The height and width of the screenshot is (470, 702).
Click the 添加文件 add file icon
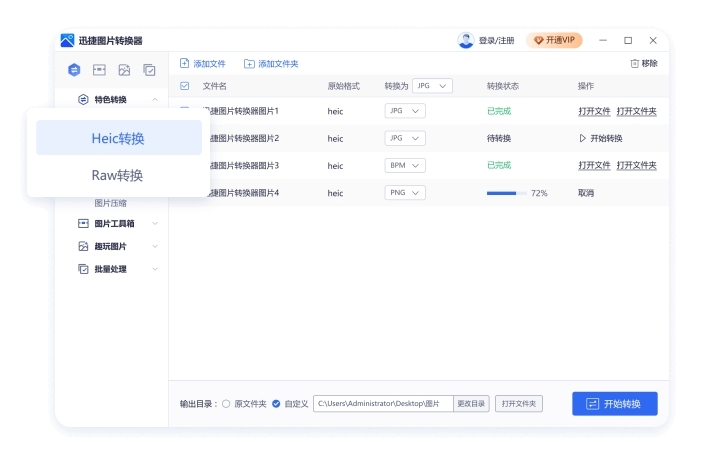point(184,64)
